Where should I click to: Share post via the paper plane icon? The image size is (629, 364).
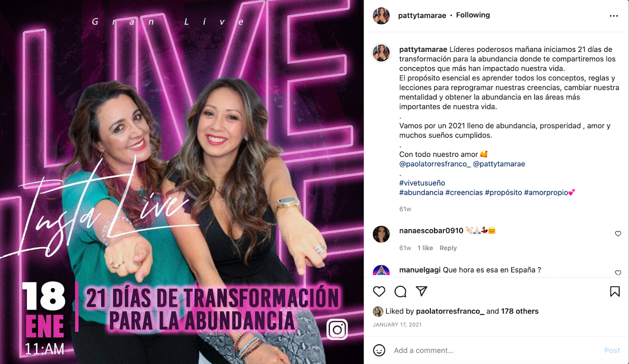421,291
